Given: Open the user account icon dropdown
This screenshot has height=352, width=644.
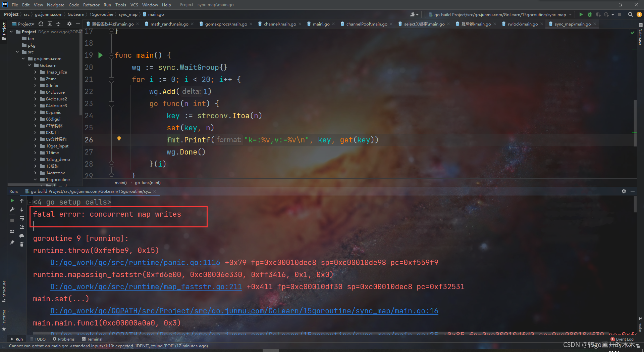Looking at the screenshot, I should coord(414,14).
